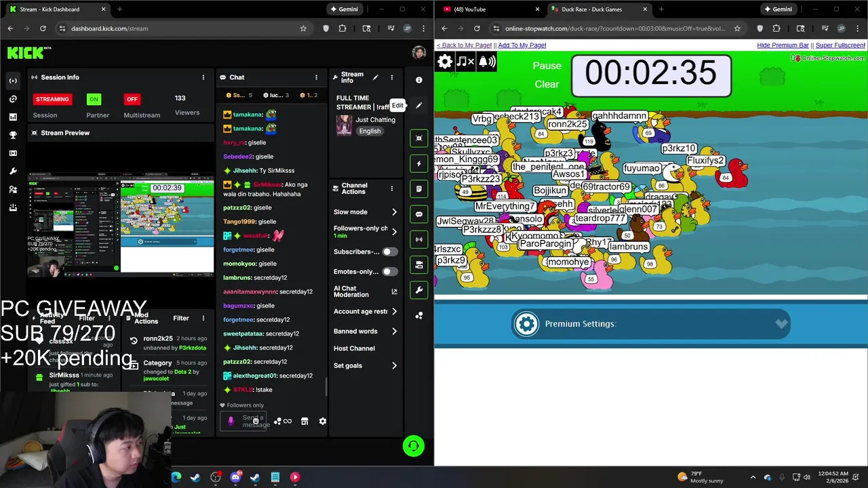Reload the Kick dashboard page
868x488 pixels.
[43, 28]
